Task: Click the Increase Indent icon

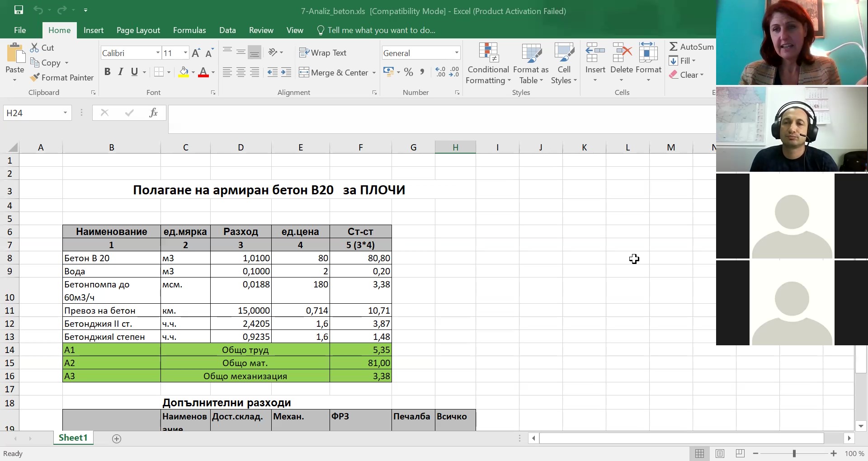Action: [x=286, y=72]
